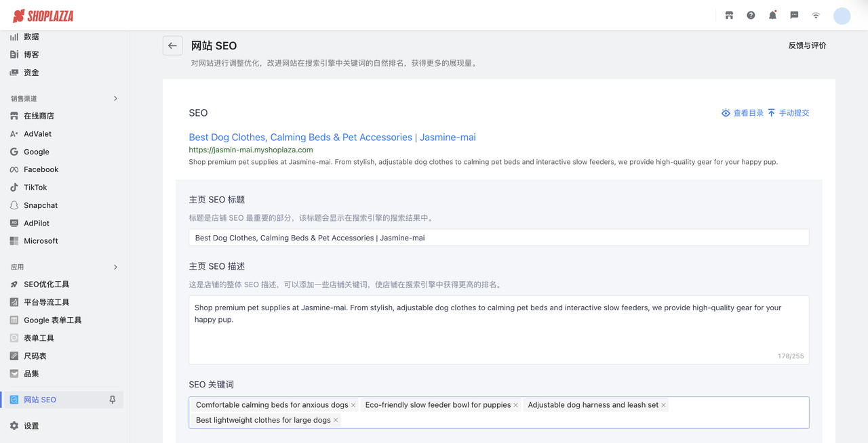This screenshot has width=868, height=443.
Task: Click the AdValet icon
Action: click(14, 134)
